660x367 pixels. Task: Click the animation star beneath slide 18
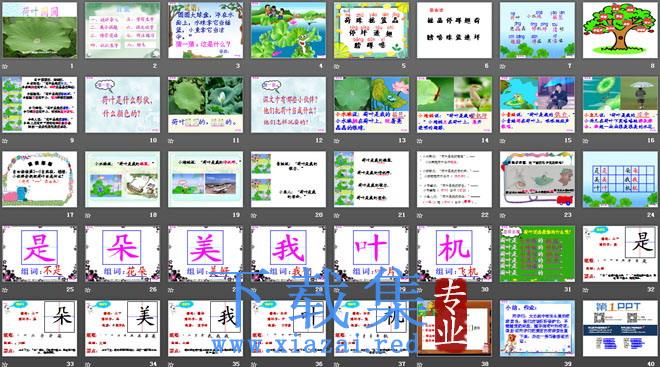(x=88, y=215)
